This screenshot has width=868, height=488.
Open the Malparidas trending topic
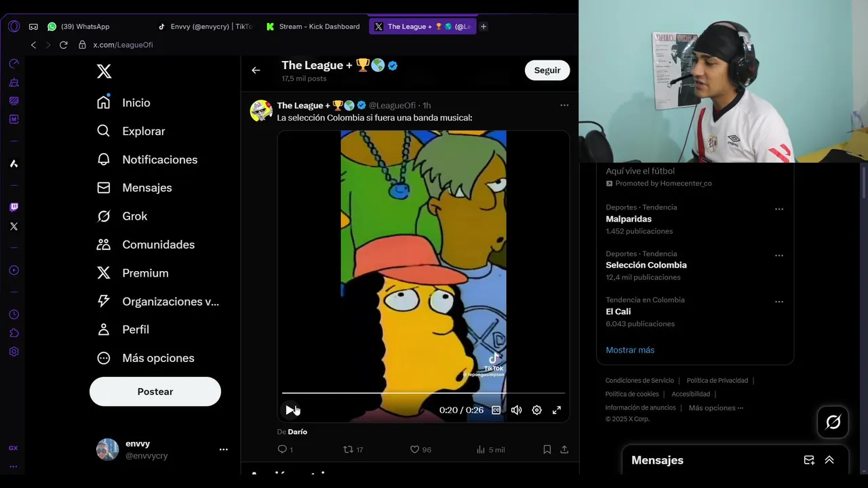[x=629, y=219]
